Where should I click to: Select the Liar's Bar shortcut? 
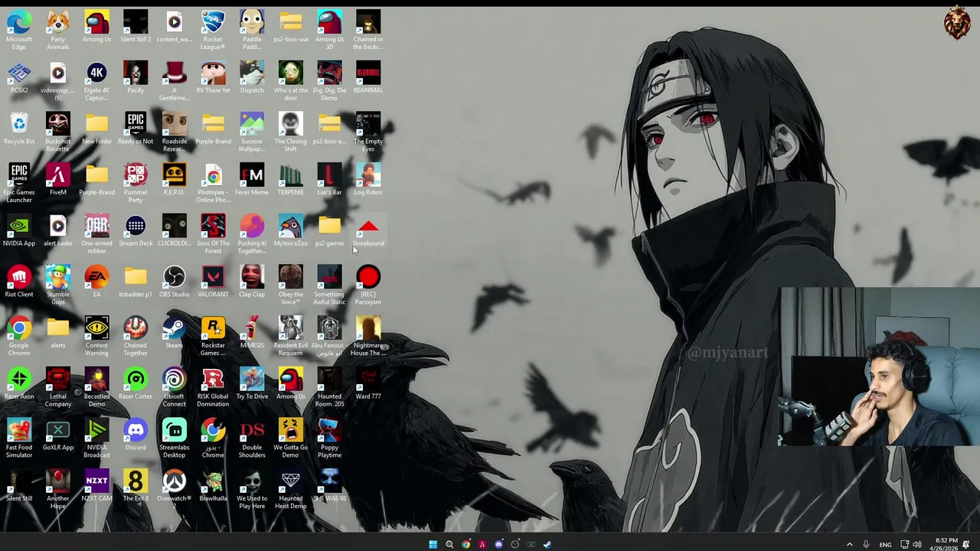click(x=329, y=180)
